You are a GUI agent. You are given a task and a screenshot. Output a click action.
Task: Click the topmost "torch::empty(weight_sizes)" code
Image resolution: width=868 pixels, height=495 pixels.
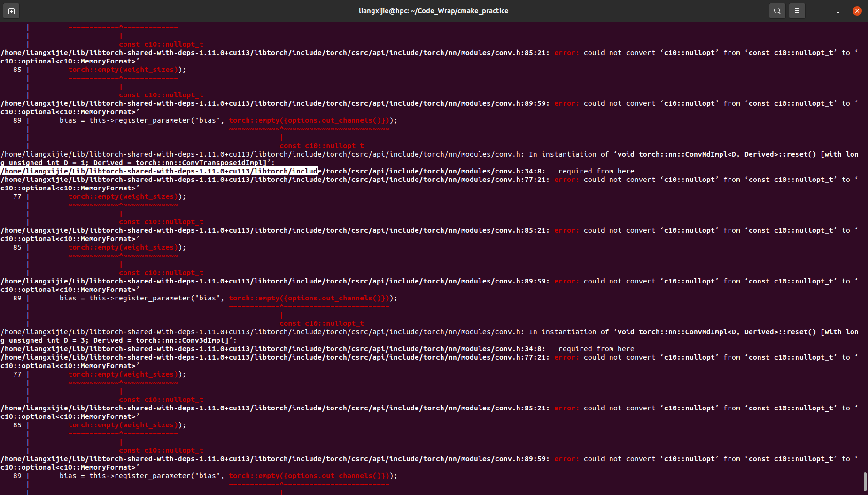click(123, 70)
